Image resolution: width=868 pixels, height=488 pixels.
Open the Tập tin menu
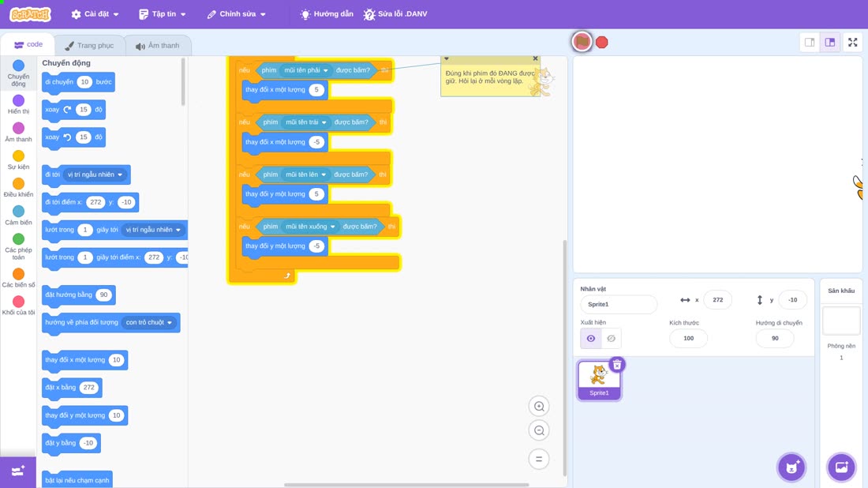point(163,14)
